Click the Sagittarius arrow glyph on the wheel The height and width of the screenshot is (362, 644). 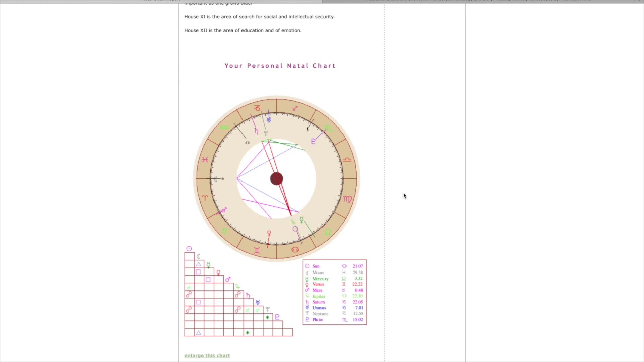point(295,108)
